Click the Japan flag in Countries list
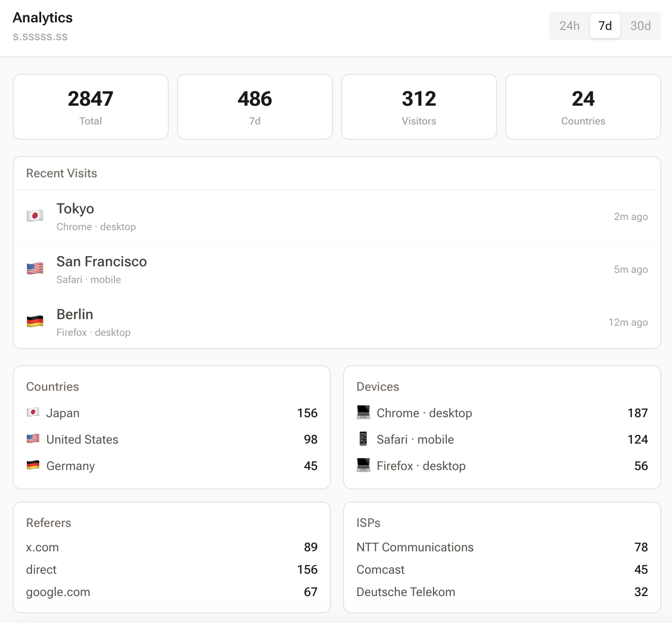This screenshot has width=672, height=623. [33, 412]
